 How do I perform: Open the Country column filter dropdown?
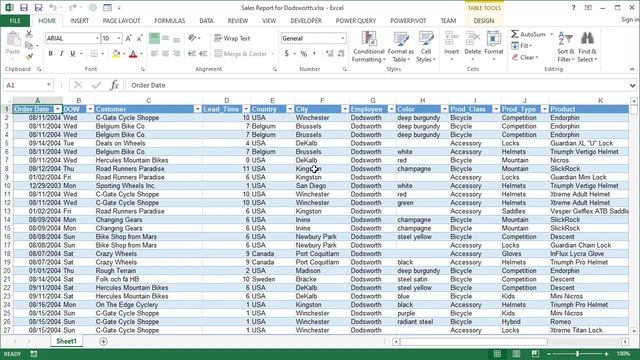point(290,109)
